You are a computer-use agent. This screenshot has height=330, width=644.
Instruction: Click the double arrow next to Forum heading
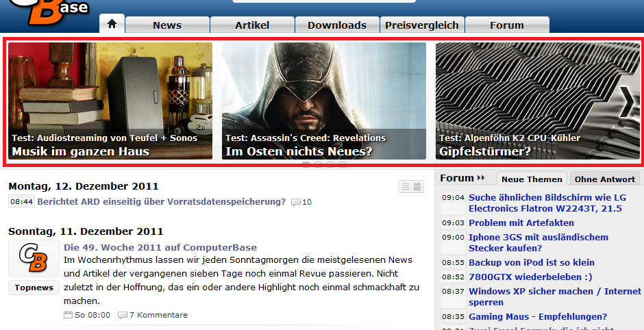tap(481, 178)
